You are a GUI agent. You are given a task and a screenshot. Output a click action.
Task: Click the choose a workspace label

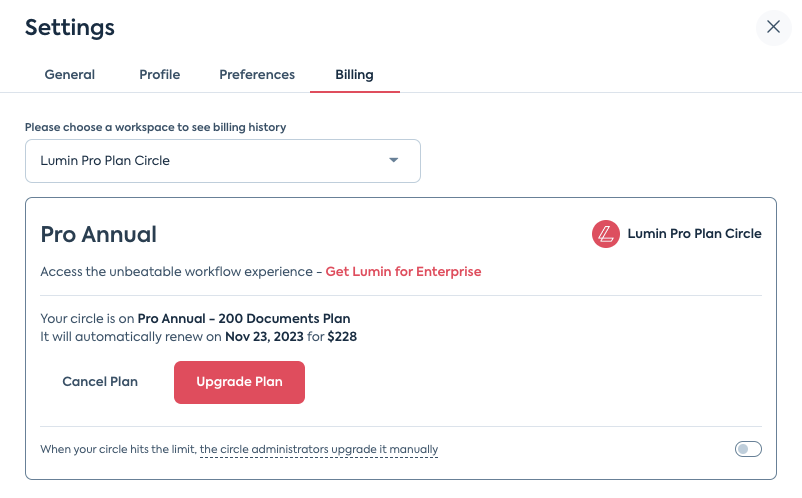click(155, 127)
